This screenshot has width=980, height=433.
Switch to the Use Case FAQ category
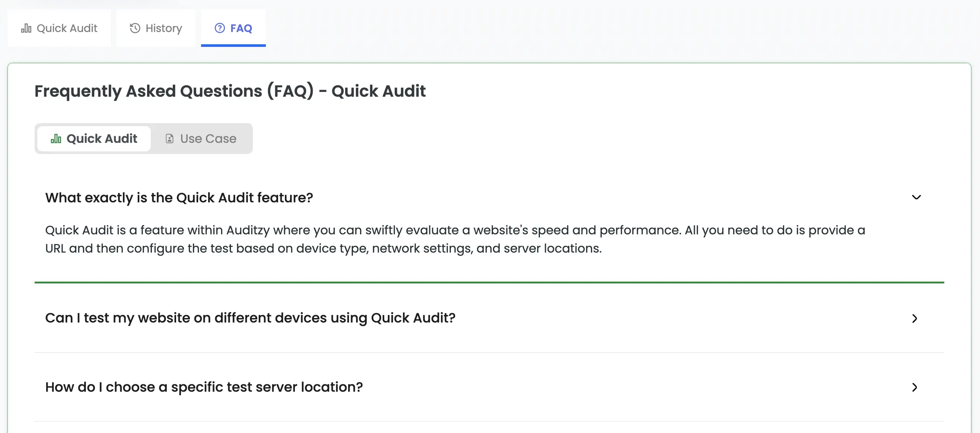pos(201,139)
